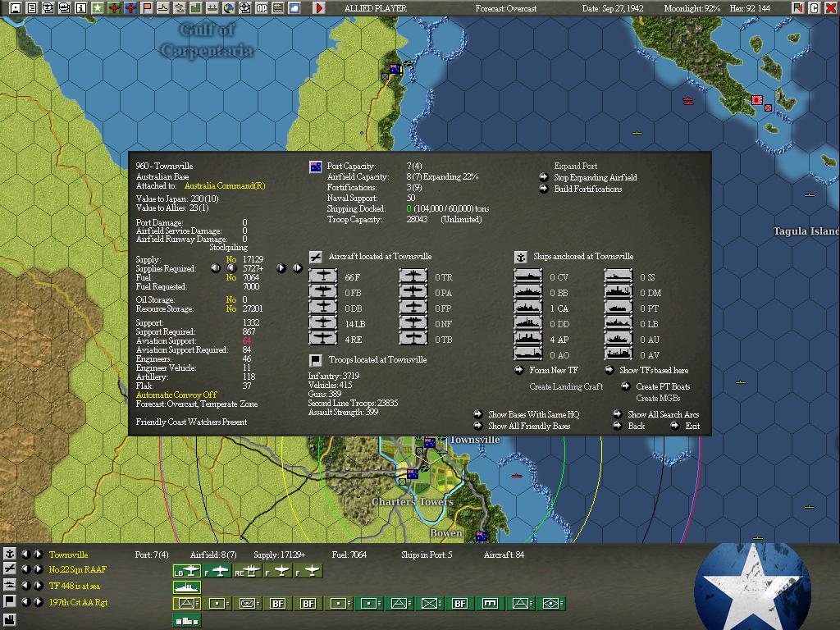Click the white star on green toolbar icon
This screenshot has height=630, width=840.
point(97,8)
